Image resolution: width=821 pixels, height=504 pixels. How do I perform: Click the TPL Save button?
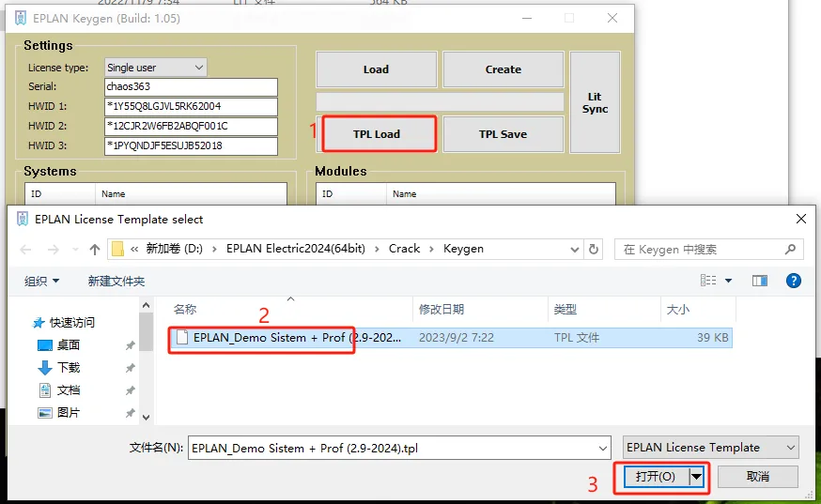click(503, 134)
